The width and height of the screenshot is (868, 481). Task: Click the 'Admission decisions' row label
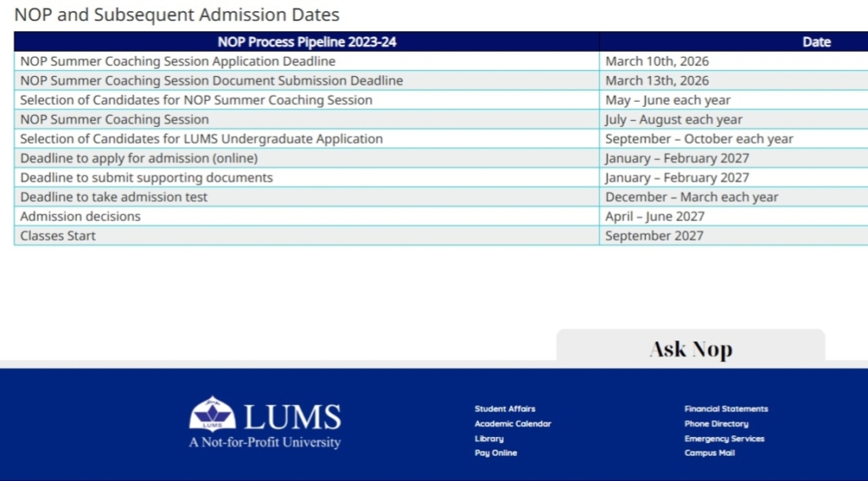point(81,216)
